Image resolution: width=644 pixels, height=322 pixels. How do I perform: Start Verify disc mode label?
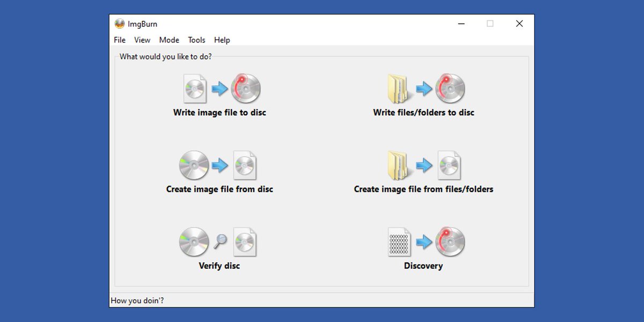(219, 266)
